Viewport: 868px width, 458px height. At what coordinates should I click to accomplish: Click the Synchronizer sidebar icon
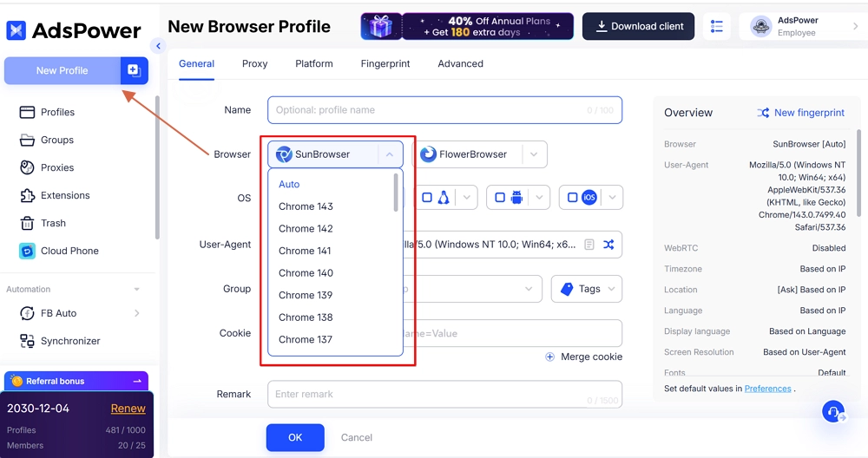27,341
